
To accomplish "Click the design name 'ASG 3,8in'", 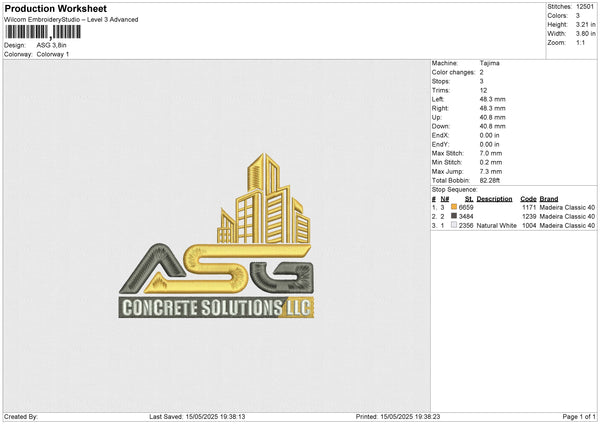I will [x=51, y=45].
